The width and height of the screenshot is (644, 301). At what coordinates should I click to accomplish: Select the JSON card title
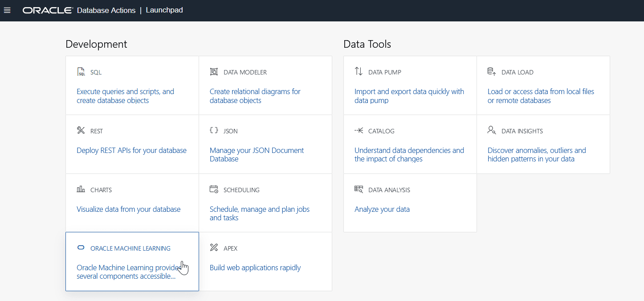click(230, 131)
